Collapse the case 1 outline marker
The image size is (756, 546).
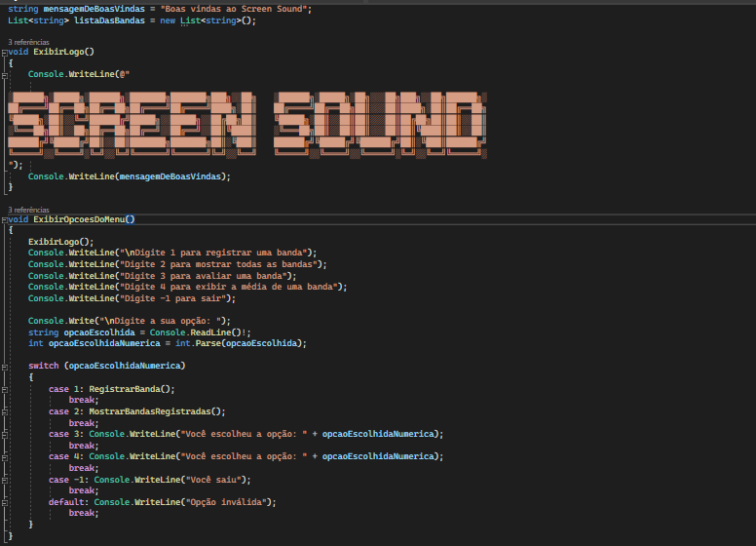tap(4, 390)
